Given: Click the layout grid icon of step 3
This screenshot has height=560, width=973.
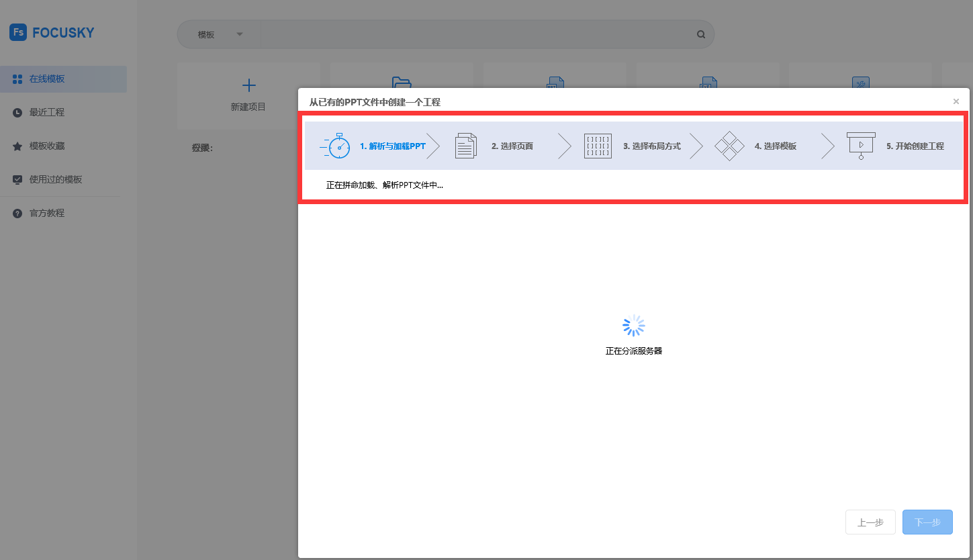Looking at the screenshot, I should (598, 146).
